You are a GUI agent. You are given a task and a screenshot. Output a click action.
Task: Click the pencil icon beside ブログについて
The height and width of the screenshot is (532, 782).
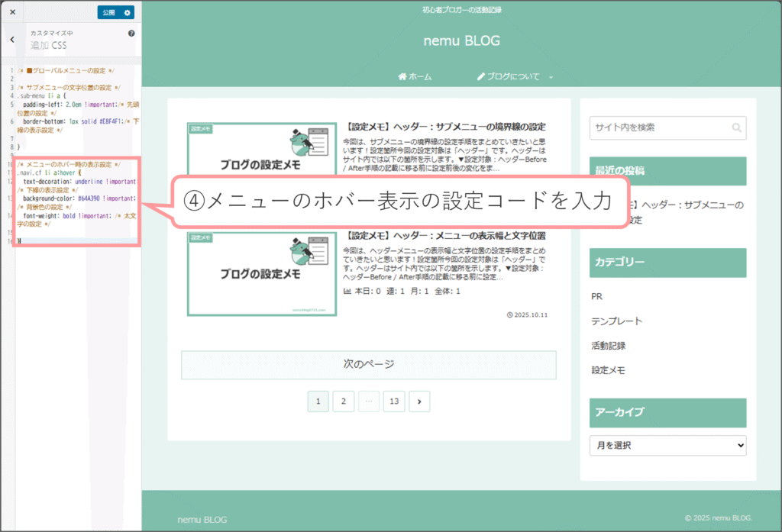(x=481, y=76)
